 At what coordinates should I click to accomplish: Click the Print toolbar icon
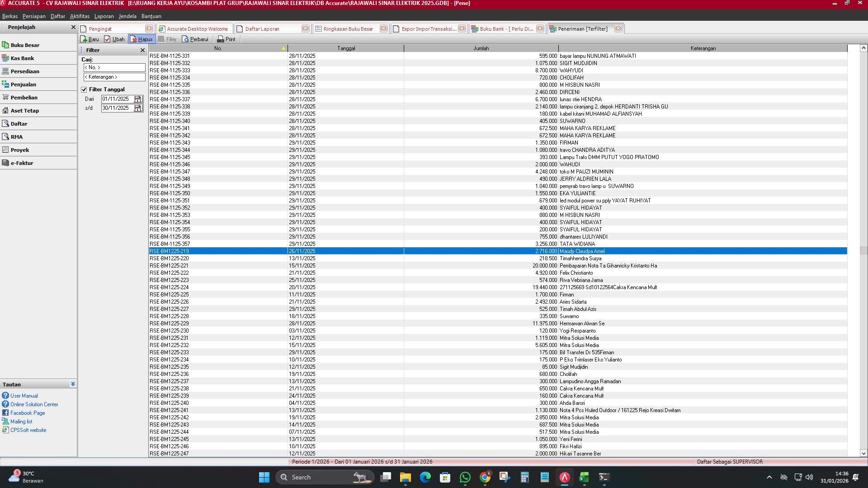coord(221,39)
